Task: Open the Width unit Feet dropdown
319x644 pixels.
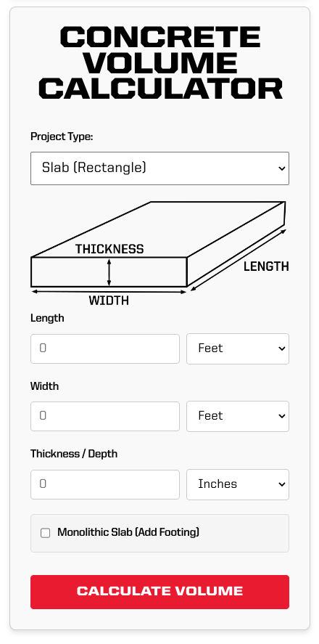Action: 238,416
